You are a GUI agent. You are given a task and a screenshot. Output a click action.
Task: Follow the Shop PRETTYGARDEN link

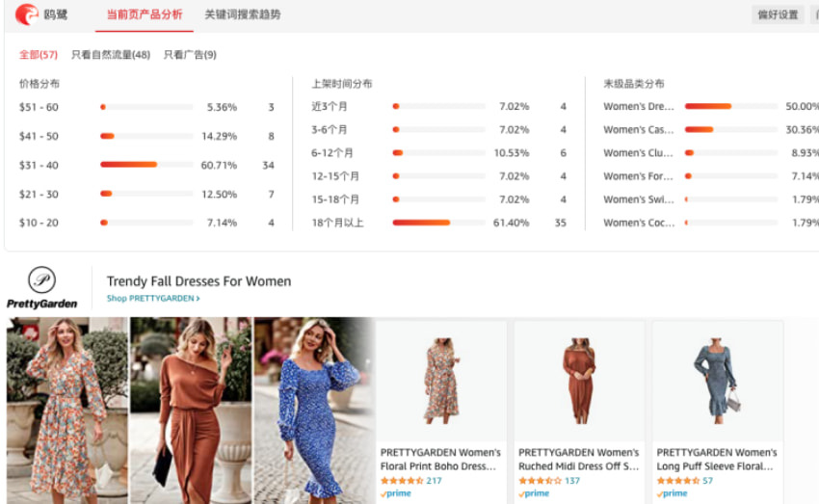tap(153, 298)
